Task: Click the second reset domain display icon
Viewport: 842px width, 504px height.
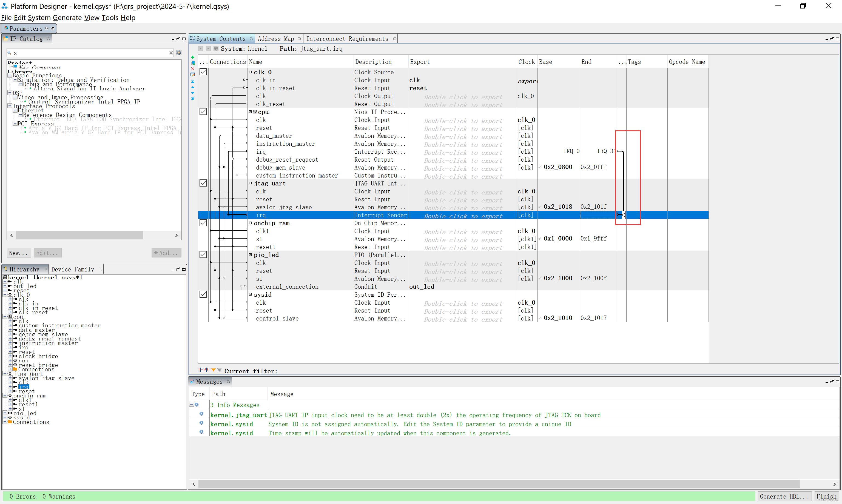Action: tap(206, 370)
